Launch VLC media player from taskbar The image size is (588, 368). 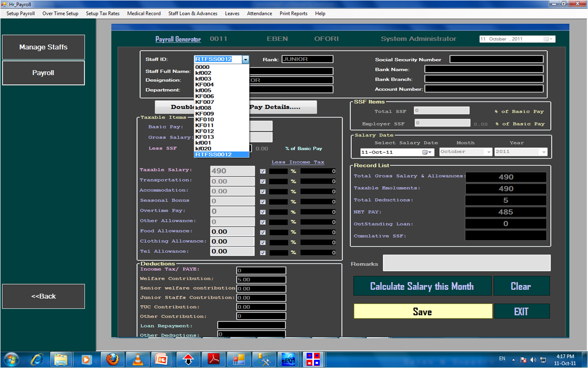[137, 359]
